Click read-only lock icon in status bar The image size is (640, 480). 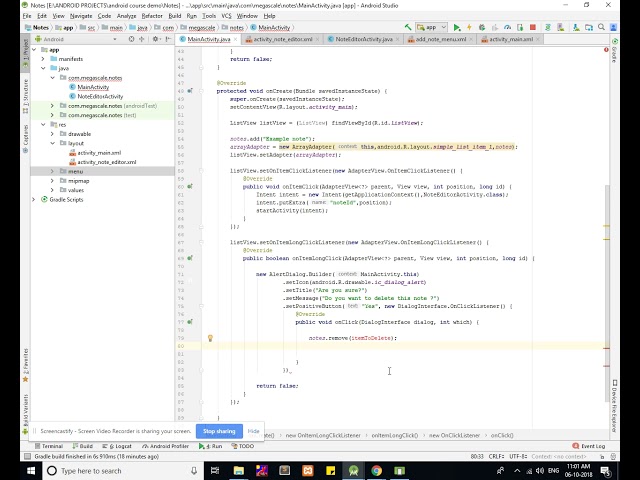coord(602,457)
